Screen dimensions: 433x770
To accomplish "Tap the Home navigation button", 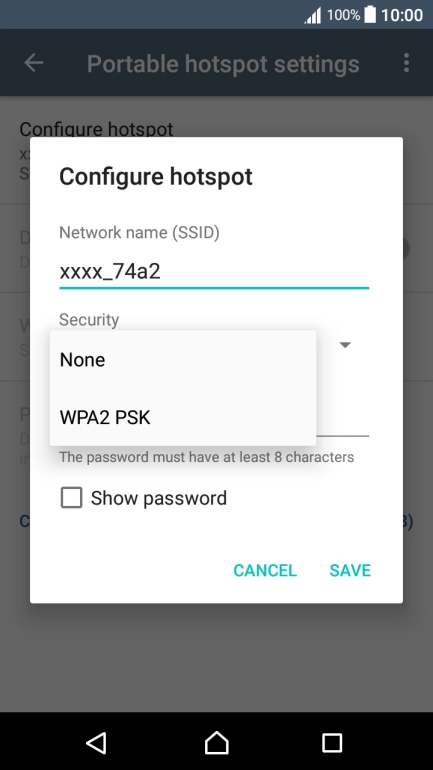I will 216,742.
